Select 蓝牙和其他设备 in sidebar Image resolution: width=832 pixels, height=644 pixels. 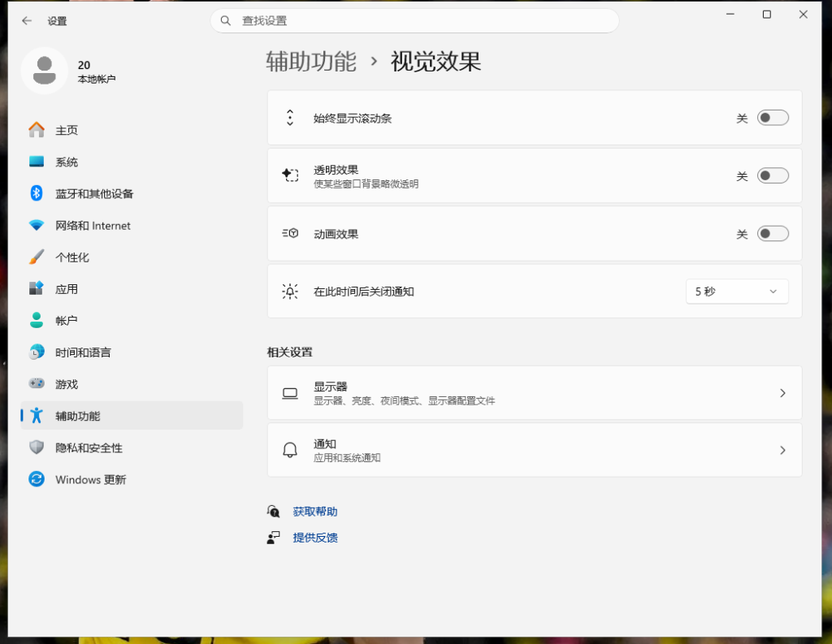pos(132,193)
